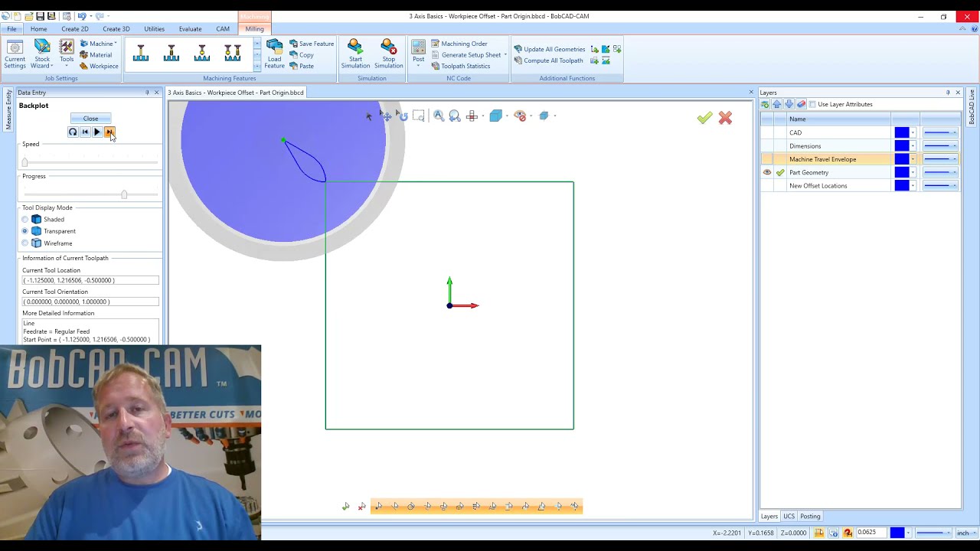
Task: Click the New Offset Locations color swatch
Action: coord(901,186)
